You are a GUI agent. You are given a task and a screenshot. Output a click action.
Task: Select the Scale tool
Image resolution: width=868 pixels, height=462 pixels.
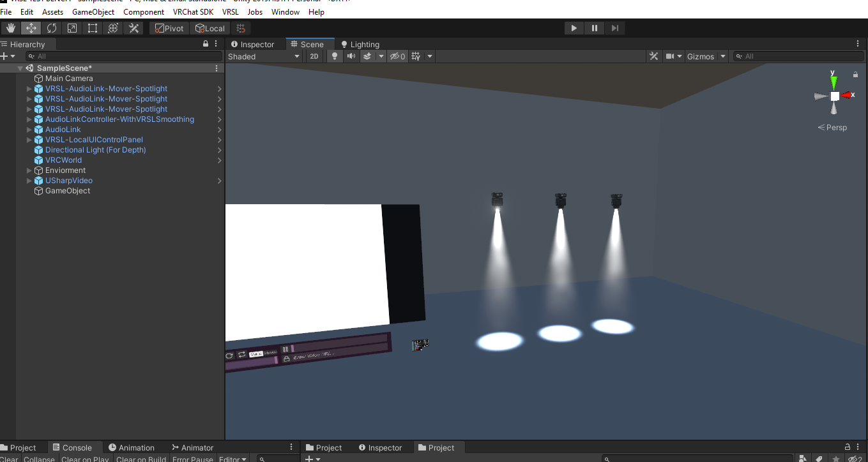pos(72,28)
